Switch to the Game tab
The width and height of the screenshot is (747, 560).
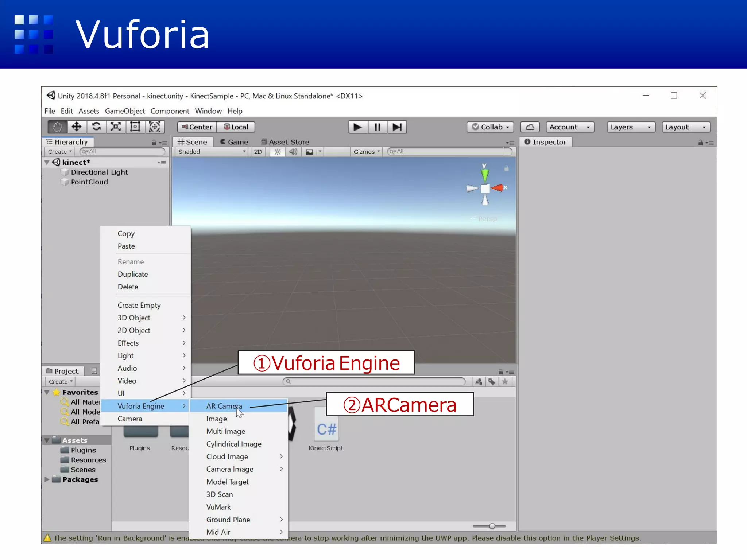tap(234, 142)
